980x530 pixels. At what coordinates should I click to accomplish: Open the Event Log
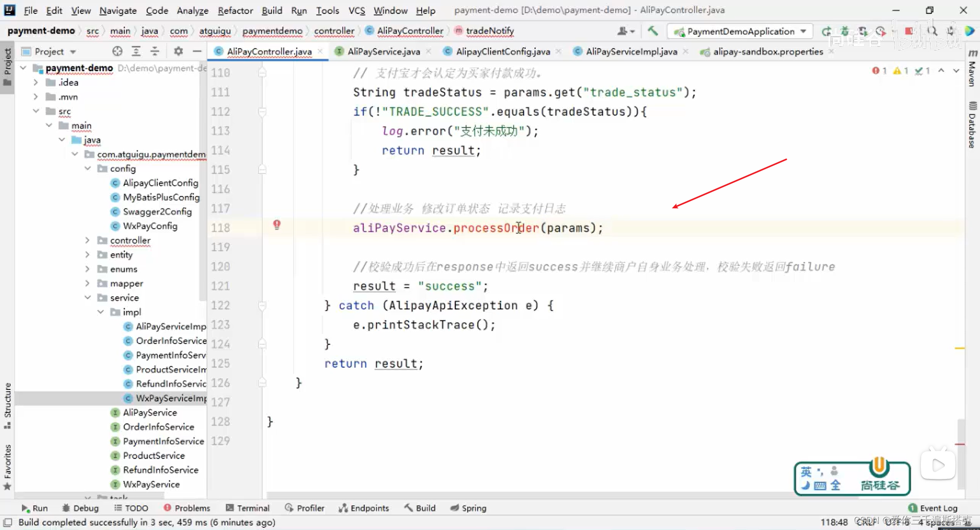tap(933, 508)
